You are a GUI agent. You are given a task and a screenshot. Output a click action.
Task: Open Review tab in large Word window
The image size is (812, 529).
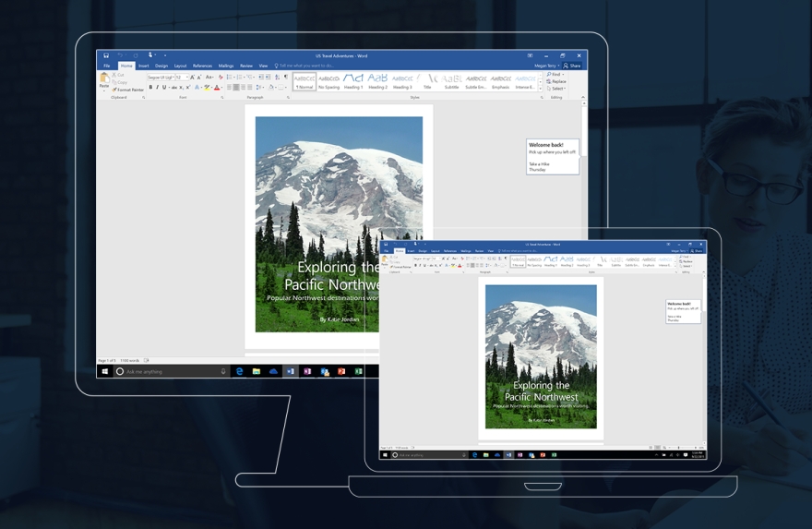tap(246, 66)
